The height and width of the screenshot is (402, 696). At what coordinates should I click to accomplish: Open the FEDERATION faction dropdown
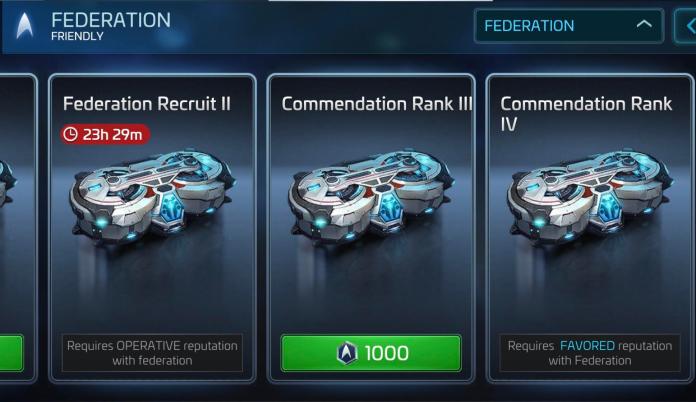[x=569, y=26]
